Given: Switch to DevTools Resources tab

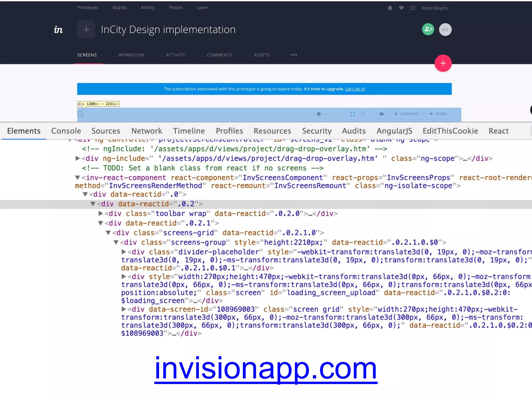Looking at the screenshot, I should pyautogui.click(x=272, y=131).
